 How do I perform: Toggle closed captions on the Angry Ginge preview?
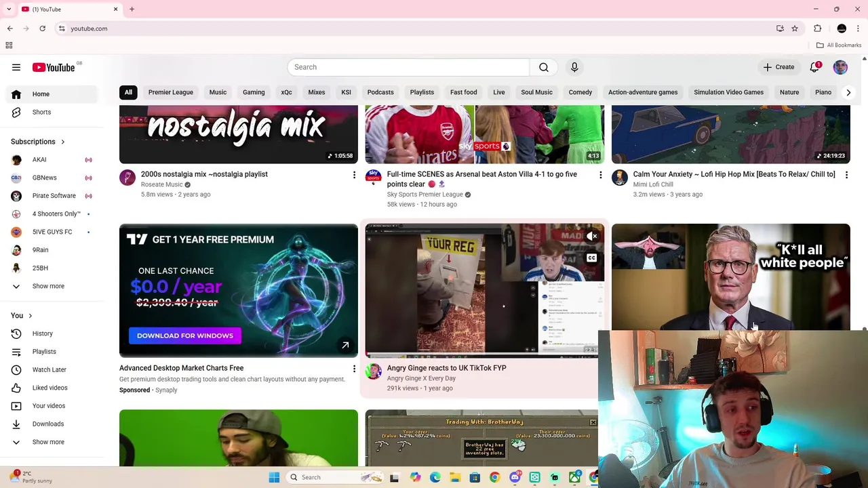[x=592, y=258]
